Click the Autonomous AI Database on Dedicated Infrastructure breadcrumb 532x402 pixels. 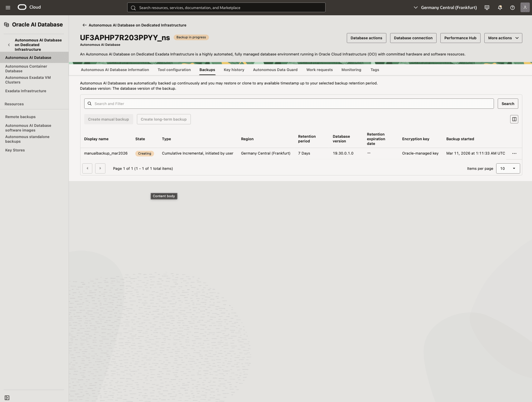coord(138,25)
